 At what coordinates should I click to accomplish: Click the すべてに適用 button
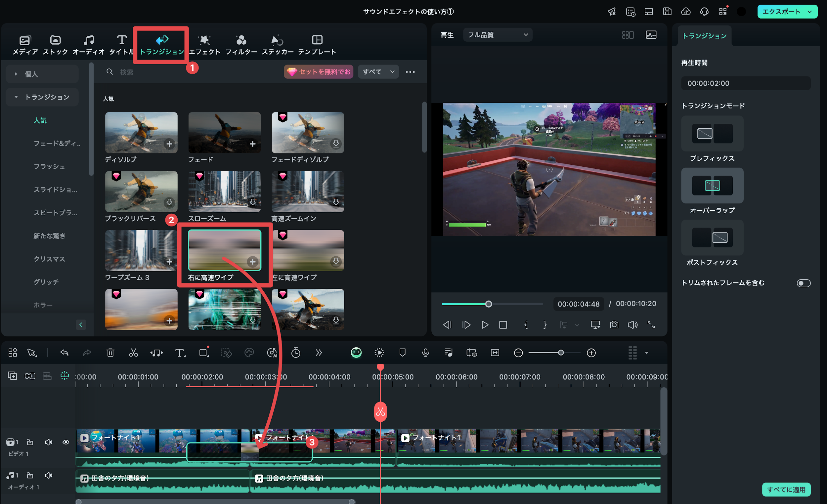[786, 489]
